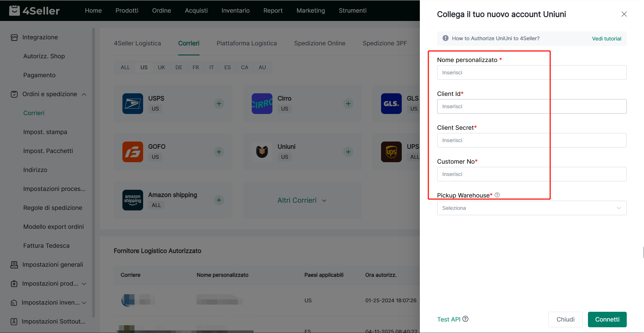This screenshot has width=644, height=333.
Task: Collapse Ordini e spedizione section
Action: point(84,94)
